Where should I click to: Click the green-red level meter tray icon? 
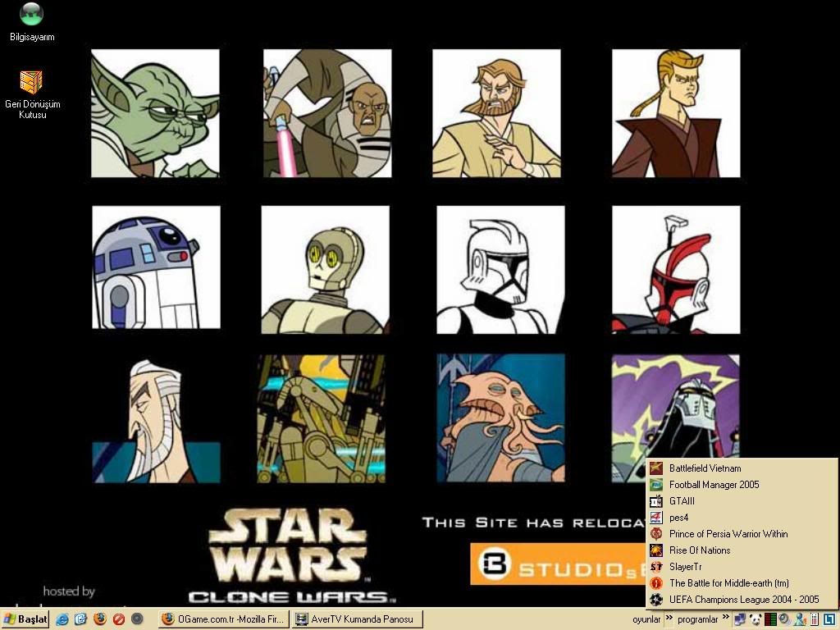click(x=770, y=619)
